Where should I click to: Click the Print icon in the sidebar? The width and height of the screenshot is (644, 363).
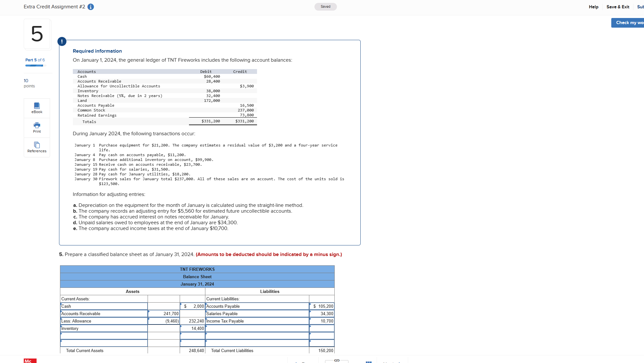point(37,128)
